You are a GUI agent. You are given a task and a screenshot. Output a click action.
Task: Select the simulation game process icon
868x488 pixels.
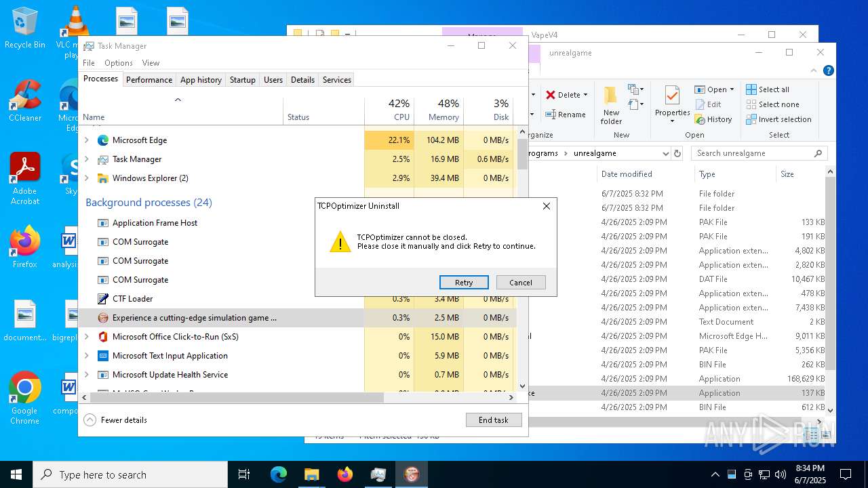(x=103, y=318)
